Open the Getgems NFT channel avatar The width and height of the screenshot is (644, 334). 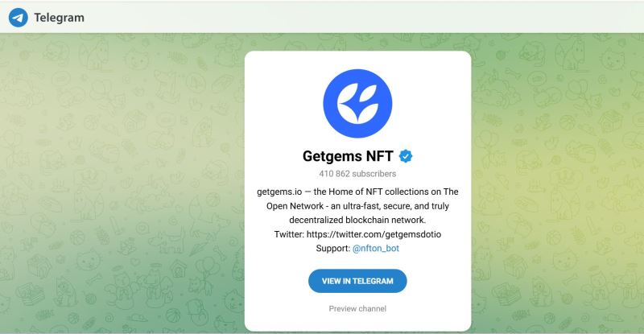[x=357, y=103]
